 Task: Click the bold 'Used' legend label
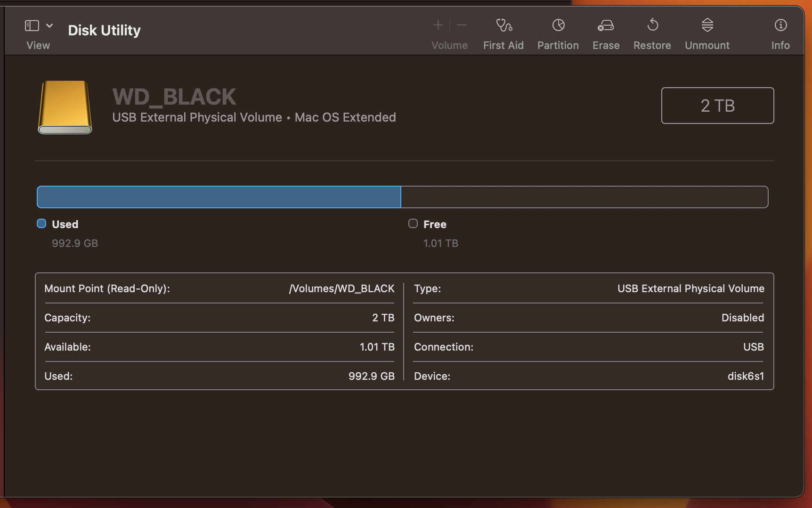(x=65, y=224)
